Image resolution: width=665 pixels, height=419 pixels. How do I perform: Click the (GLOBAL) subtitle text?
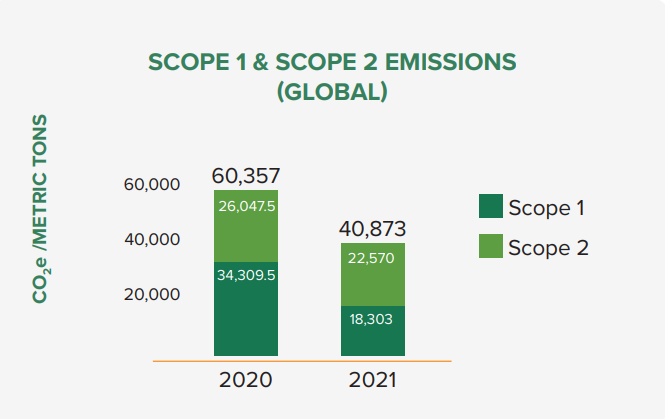(332, 92)
